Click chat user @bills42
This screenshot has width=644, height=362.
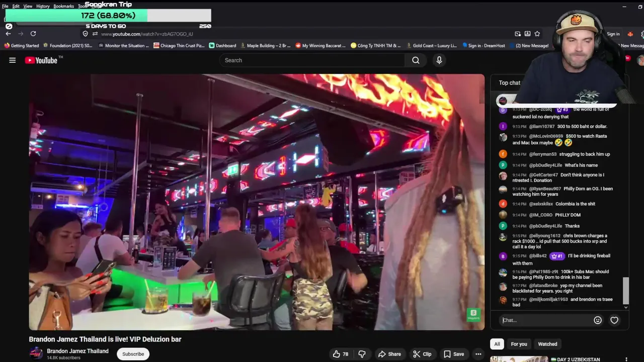click(x=538, y=256)
